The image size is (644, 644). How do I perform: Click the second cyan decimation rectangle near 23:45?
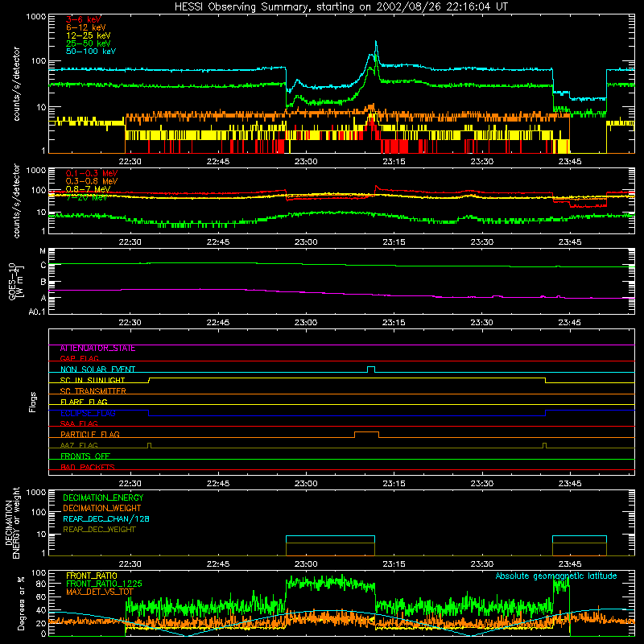pyautogui.click(x=580, y=546)
